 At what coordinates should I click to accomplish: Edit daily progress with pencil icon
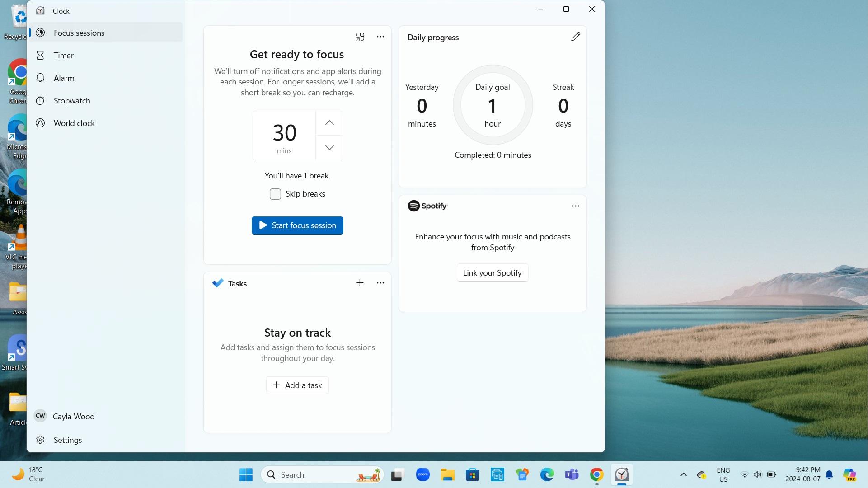coord(575,37)
